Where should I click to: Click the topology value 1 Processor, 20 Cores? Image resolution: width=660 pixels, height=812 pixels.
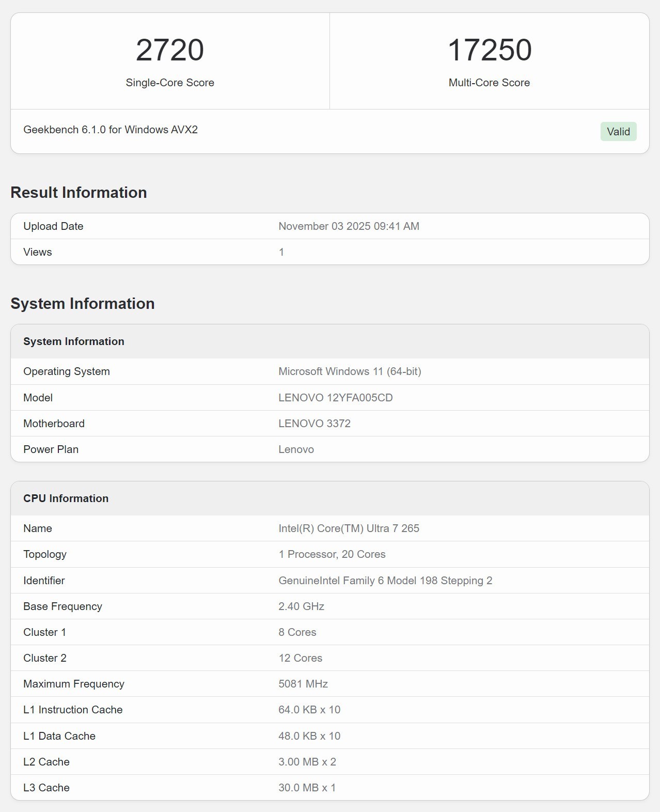332,554
